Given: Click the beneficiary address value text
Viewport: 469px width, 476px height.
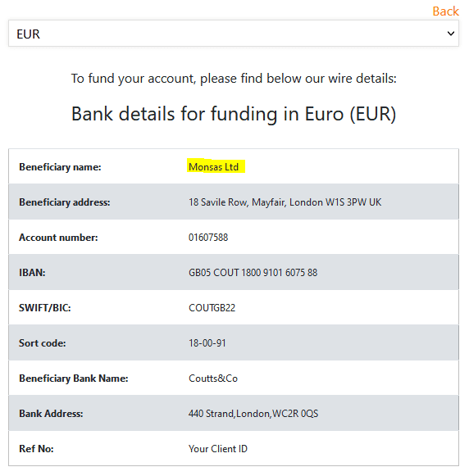Looking at the screenshot, I should click(285, 202).
